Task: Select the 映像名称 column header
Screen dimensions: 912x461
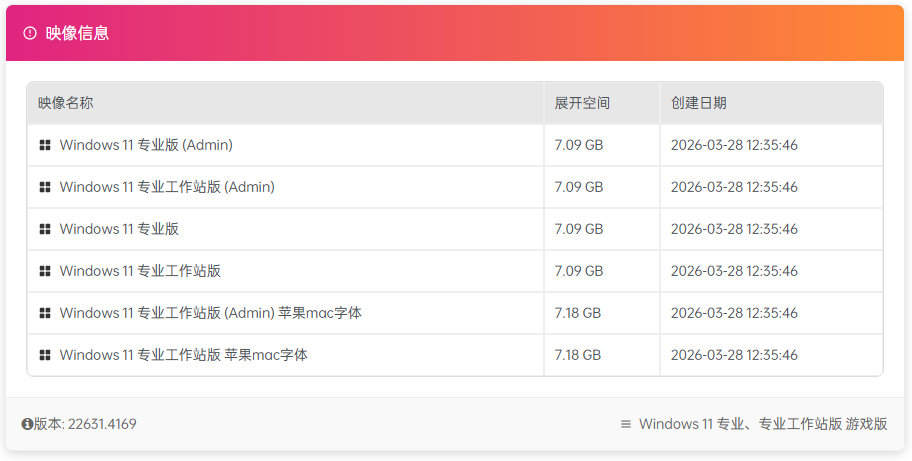Action: (x=66, y=103)
